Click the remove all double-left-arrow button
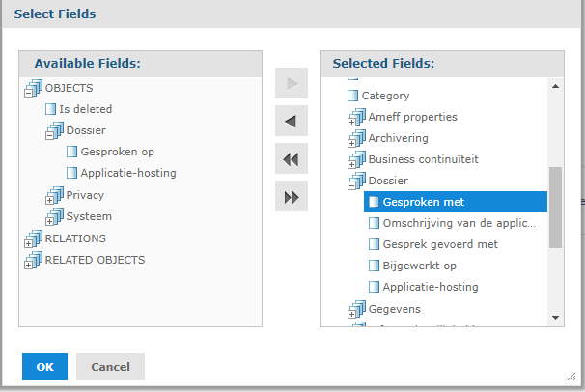 [292, 158]
